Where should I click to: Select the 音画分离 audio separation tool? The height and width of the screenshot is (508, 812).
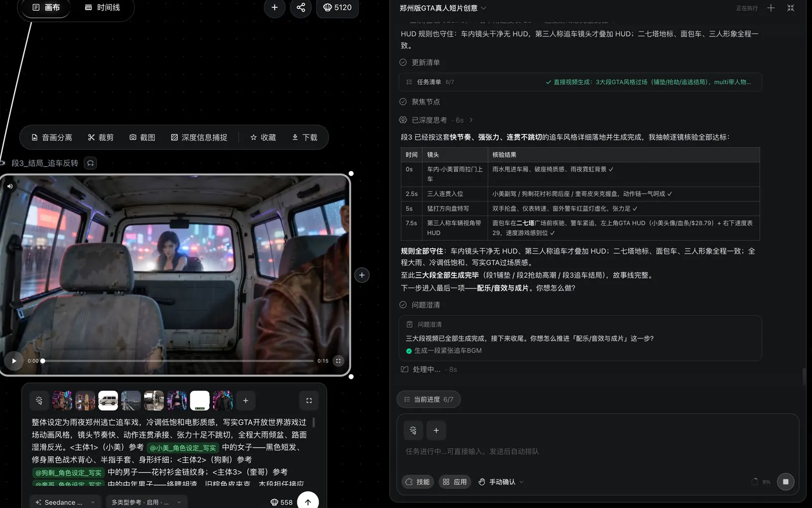(x=52, y=138)
